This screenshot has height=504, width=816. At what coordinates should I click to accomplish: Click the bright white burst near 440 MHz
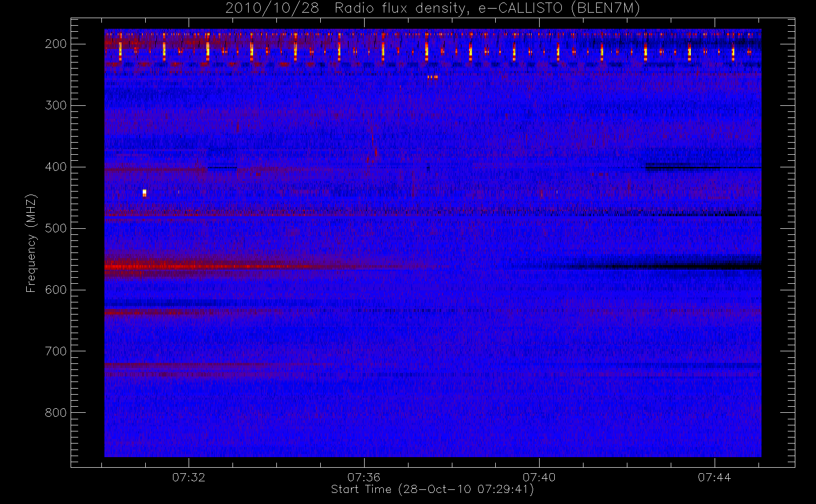click(x=144, y=193)
